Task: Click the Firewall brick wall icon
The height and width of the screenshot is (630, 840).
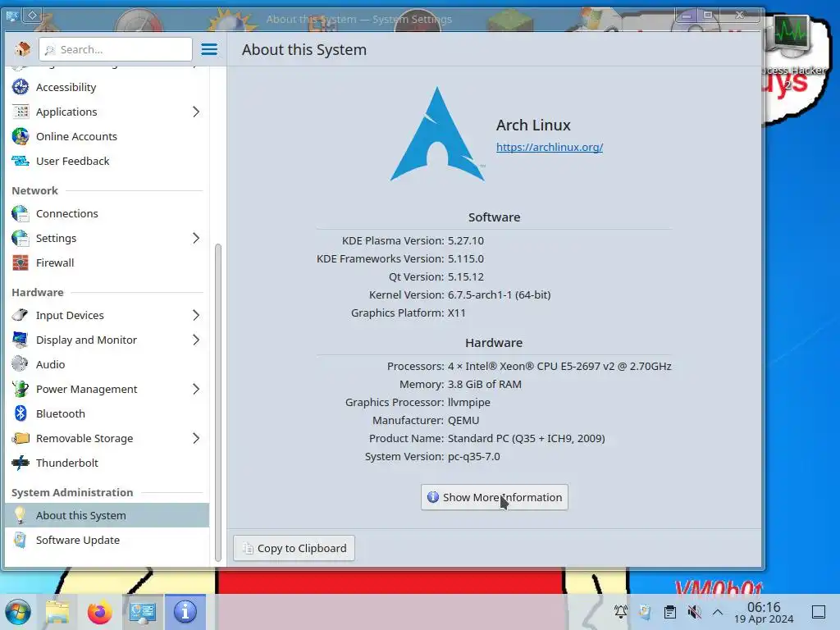Action: pos(21,262)
